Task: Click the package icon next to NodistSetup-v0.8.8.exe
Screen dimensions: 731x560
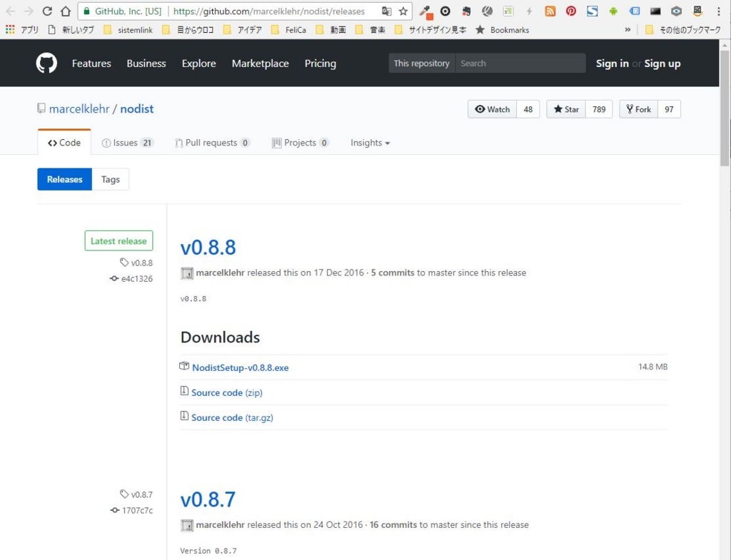Action: click(x=184, y=366)
